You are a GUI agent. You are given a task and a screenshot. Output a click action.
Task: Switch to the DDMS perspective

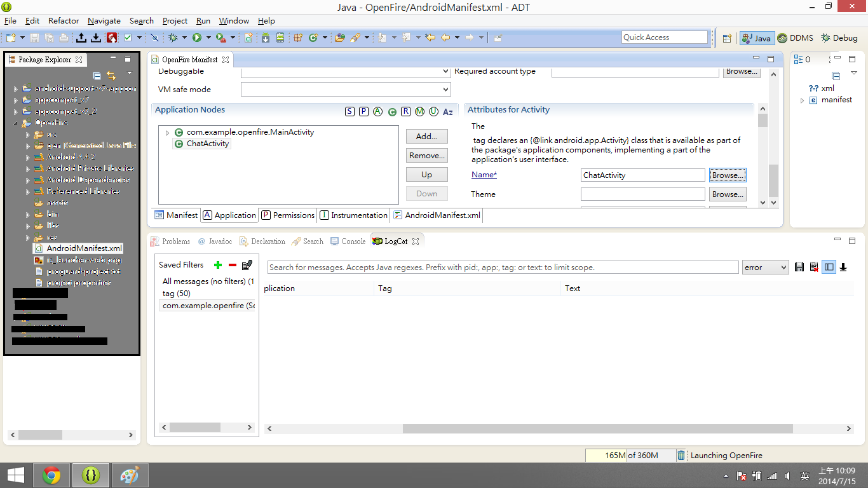(795, 38)
